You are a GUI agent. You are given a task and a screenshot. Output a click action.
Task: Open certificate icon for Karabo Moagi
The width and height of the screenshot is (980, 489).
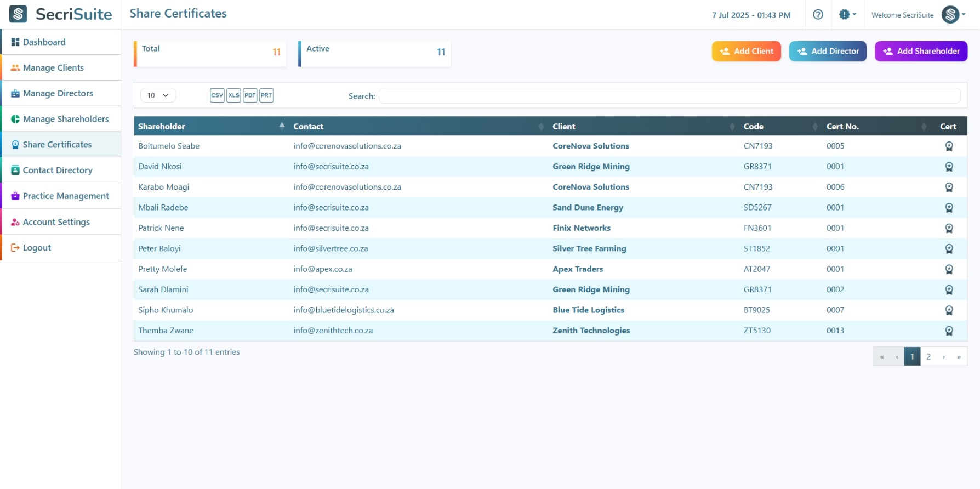pyautogui.click(x=949, y=187)
